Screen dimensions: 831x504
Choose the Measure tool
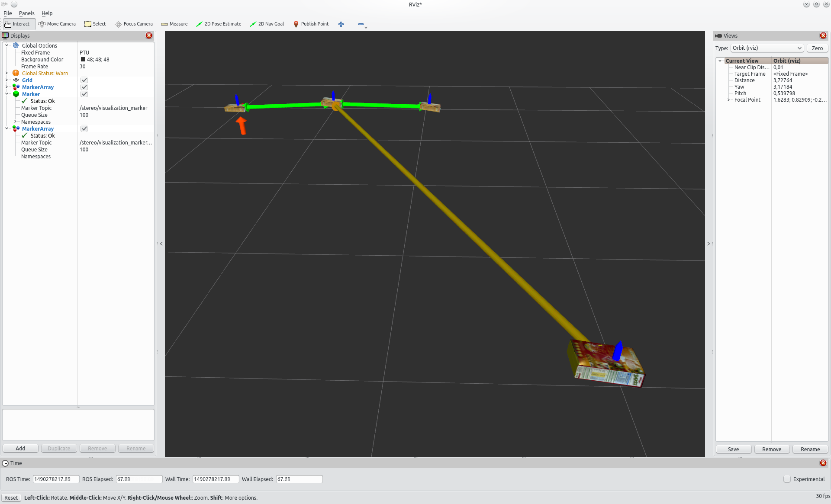174,24
